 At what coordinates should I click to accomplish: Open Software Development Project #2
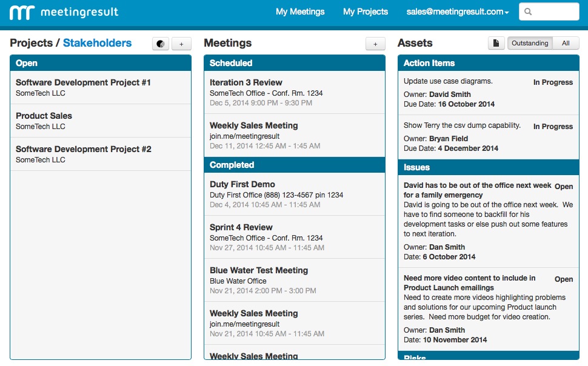coord(101,154)
